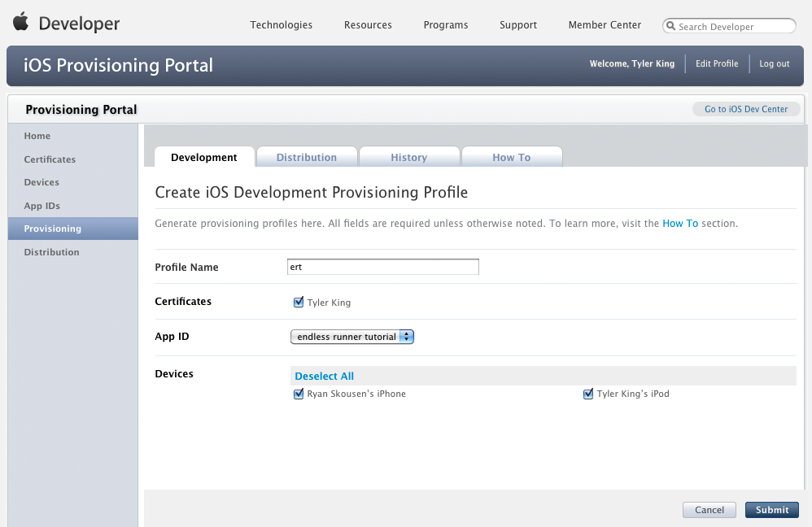Switch to the History tab
This screenshot has width=812, height=527.
click(409, 157)
